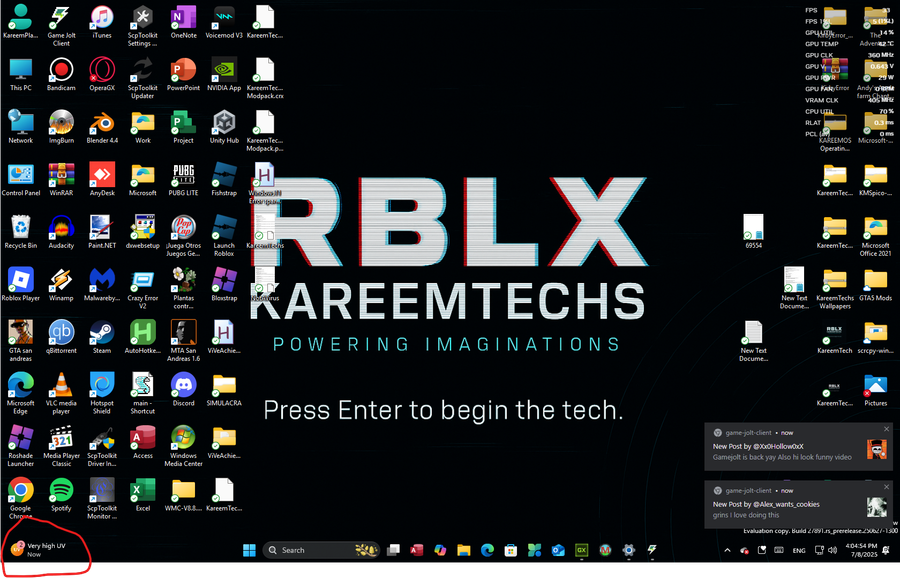
Task: Open Outlook from the taskbar
Action: coord(558,550)
